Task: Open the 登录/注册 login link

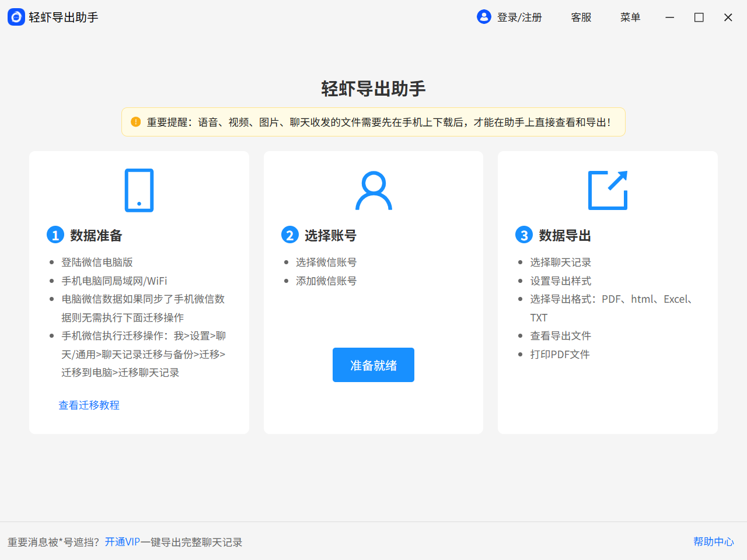Action: 519,17
